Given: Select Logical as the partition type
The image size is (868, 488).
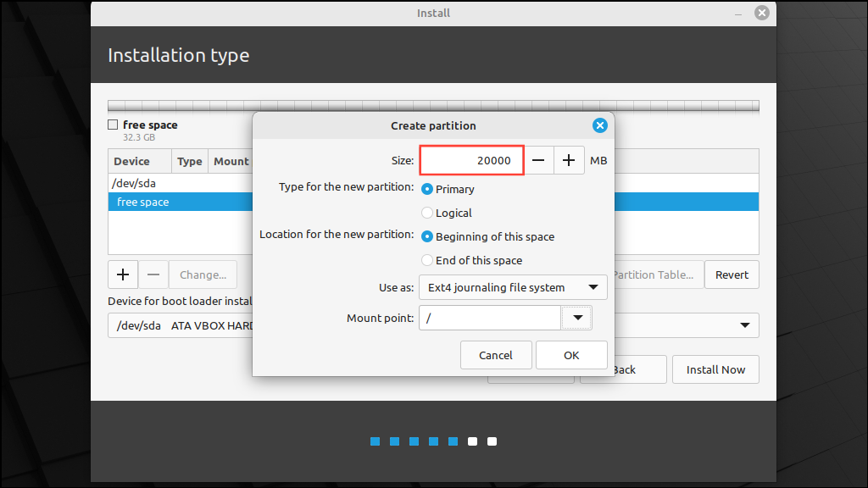Looking at the screenshot, I should [x=427, y=213].
